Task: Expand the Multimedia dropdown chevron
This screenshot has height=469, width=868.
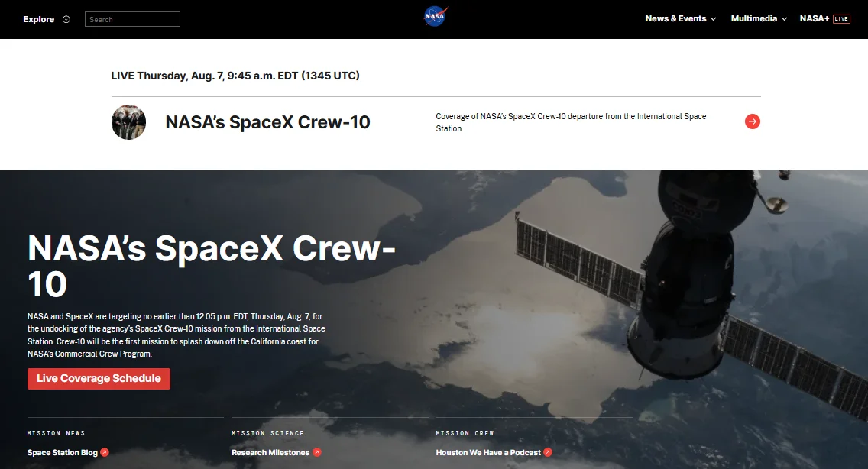Action: click(x=784, y=18)
